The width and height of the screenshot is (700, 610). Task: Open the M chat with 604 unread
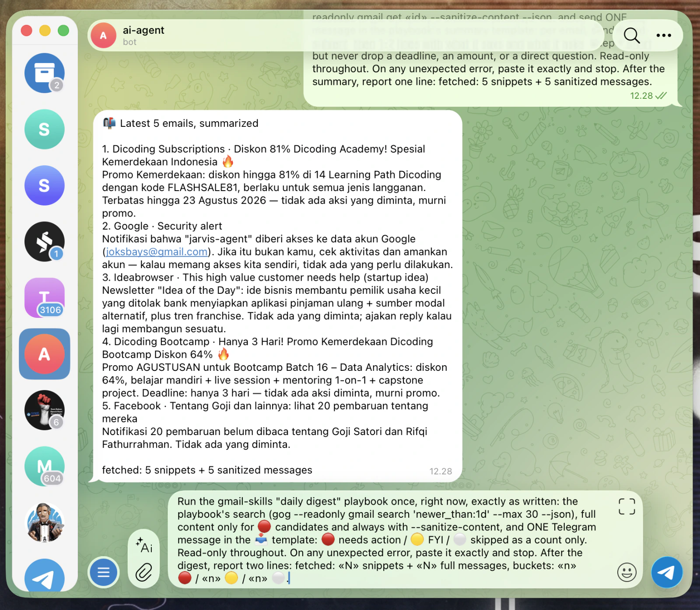tap(44, 467)
